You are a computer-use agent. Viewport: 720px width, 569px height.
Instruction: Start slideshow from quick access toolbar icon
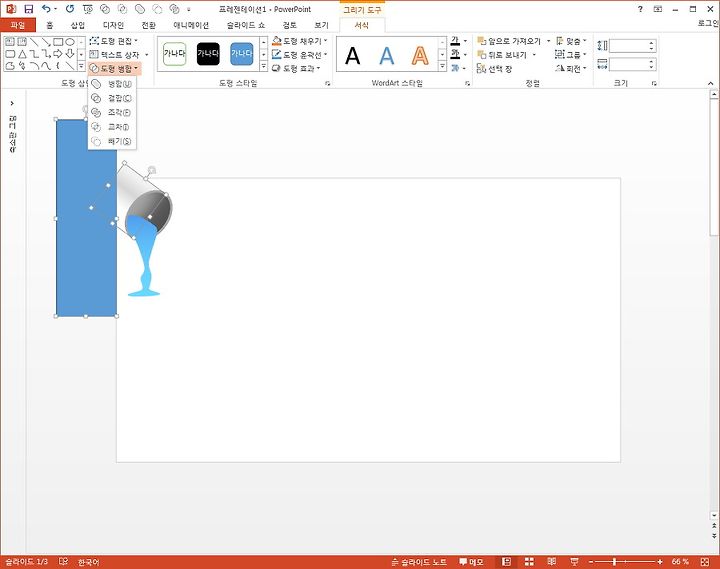(88, 9)
